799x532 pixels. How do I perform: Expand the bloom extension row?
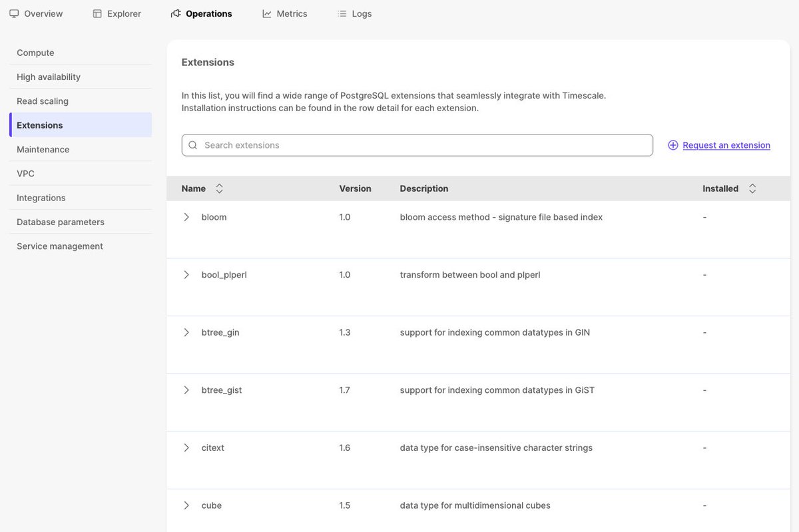click(186, 217)
